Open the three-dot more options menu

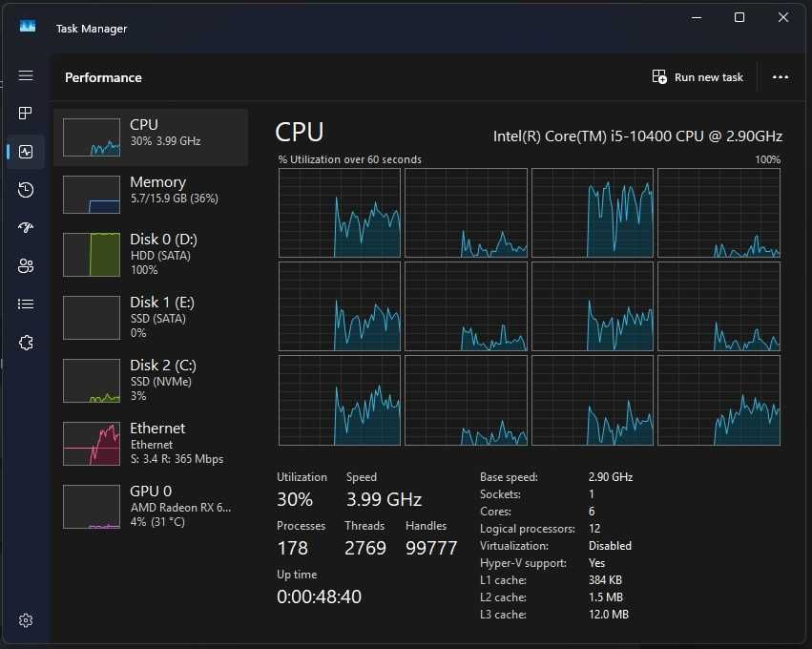[781, 77]
